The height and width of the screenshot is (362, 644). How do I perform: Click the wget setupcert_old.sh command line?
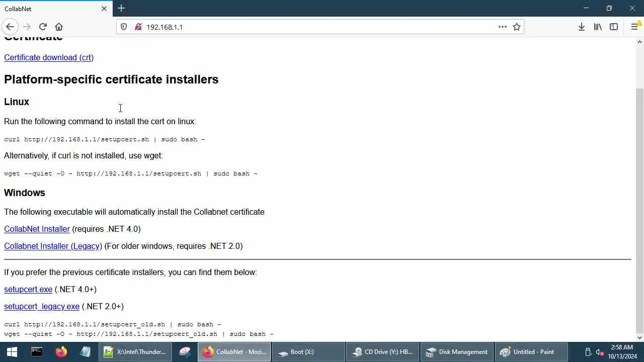point(139,334)
